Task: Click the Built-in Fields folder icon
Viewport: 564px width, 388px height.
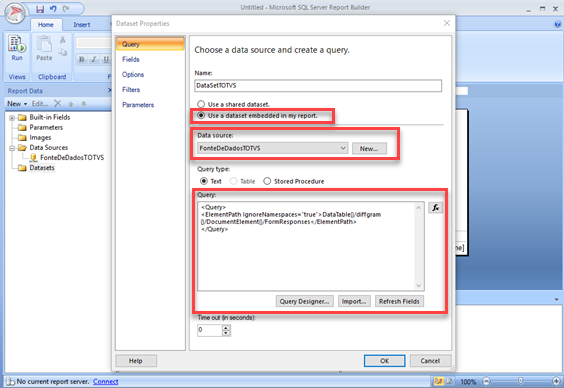Action: click(22, 117)
